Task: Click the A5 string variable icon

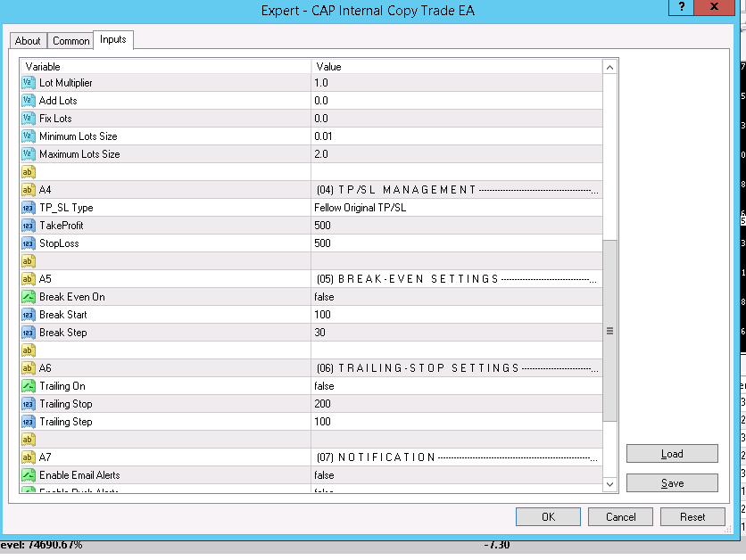Action: click(28, 279)
